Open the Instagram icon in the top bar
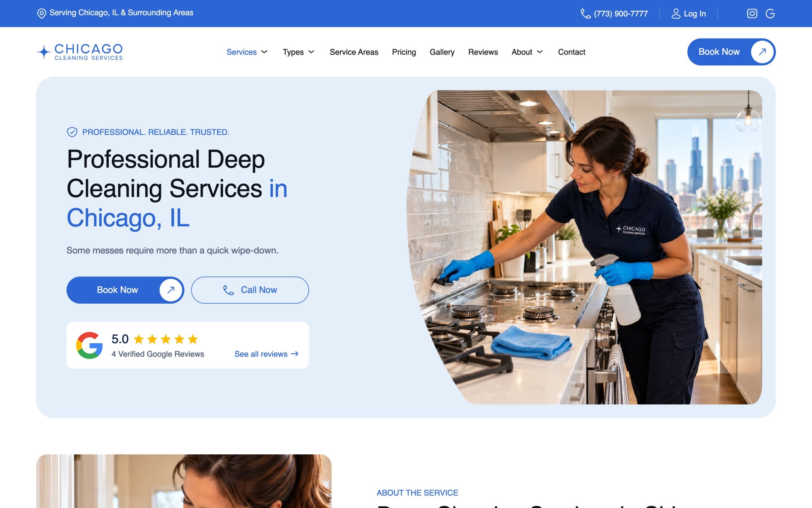 coord(752,13)
